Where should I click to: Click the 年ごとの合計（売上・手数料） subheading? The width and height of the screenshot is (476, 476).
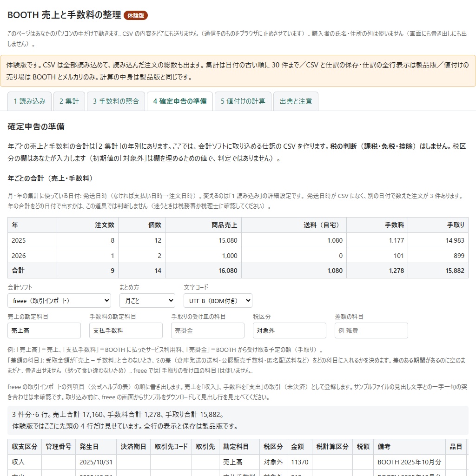tap(50, 178)
